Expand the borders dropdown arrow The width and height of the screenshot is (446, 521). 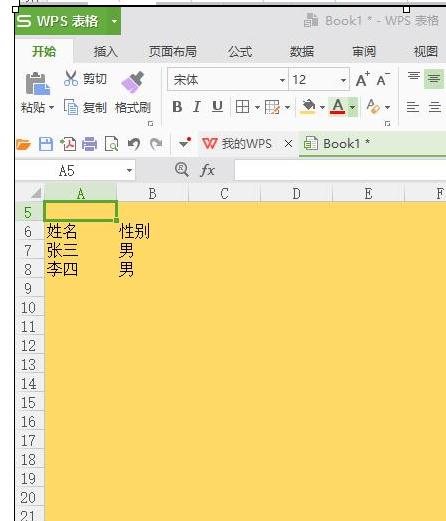[257, 107]
